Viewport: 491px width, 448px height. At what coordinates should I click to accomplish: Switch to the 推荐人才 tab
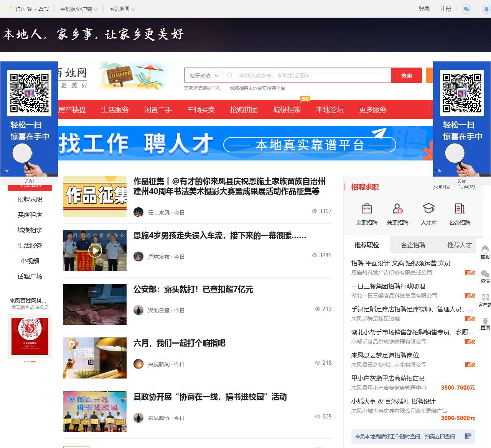click(459, 245)
